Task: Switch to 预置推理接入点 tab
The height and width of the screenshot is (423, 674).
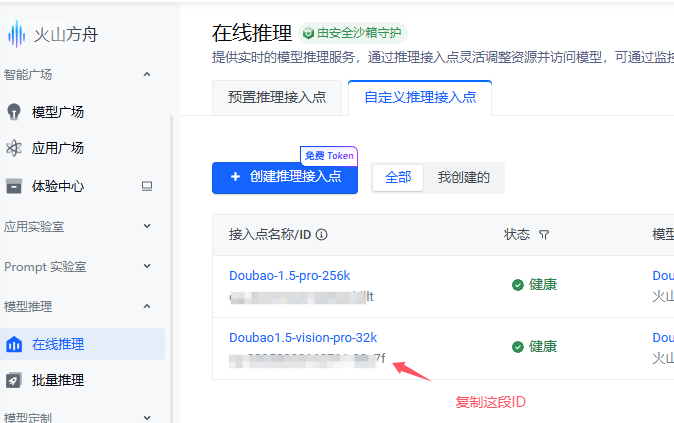Action: click(x=277, y=98)
